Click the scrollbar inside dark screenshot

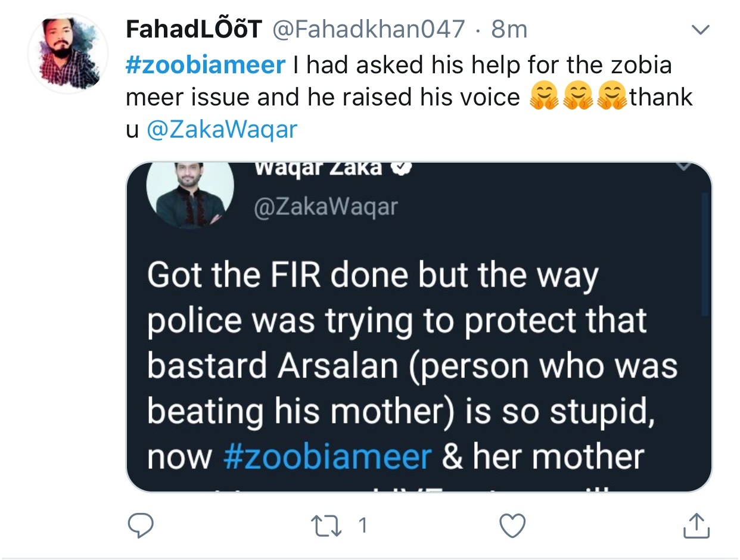coord(706,254)
